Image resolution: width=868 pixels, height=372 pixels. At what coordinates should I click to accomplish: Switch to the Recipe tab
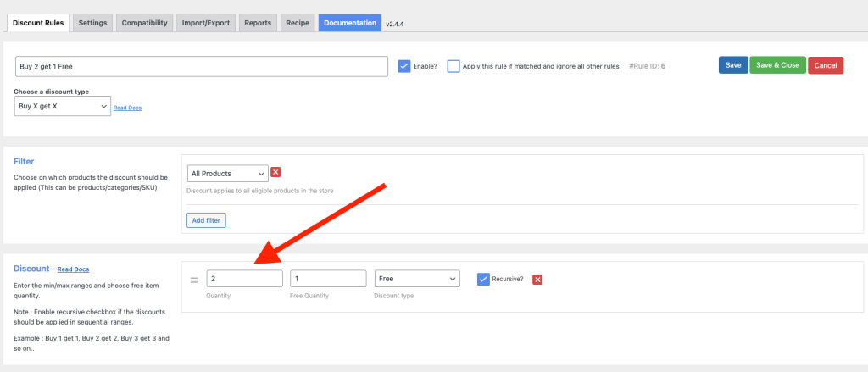(298, 23)
